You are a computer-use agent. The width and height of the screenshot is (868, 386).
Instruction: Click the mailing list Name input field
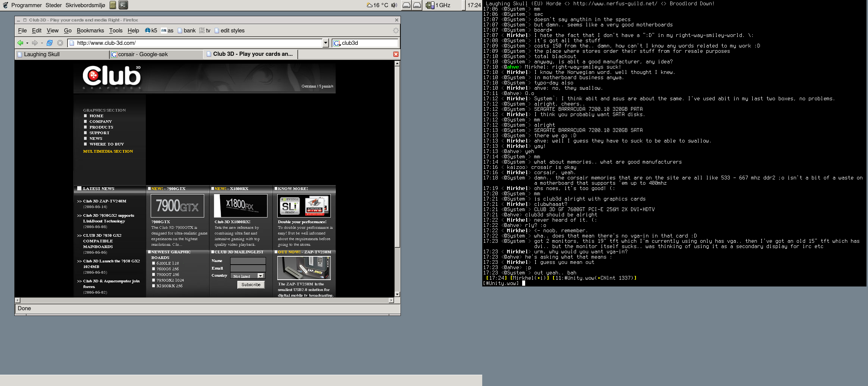248,261
